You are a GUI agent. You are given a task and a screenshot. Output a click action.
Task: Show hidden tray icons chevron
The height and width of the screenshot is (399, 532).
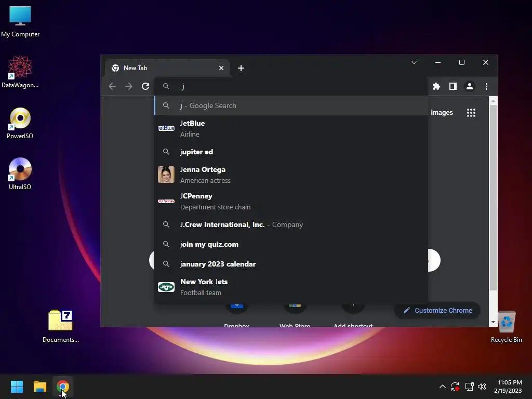click(443, 387)
